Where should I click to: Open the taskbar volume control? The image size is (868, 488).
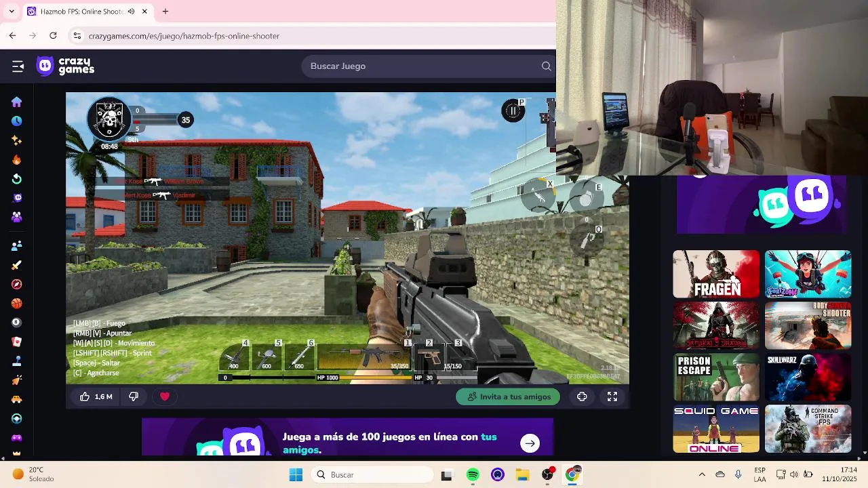pos(794,474)
